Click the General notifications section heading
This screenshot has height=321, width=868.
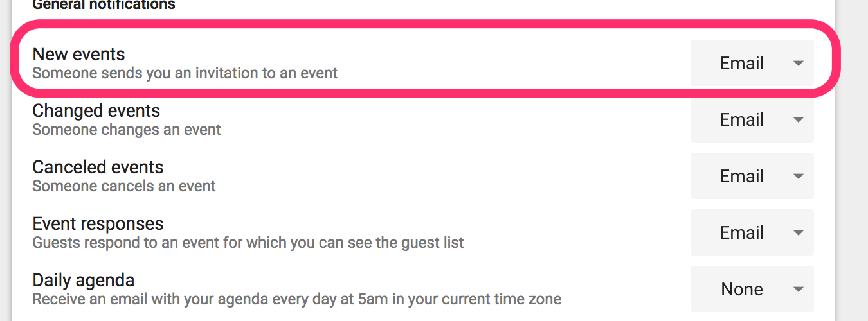(104, 5)
